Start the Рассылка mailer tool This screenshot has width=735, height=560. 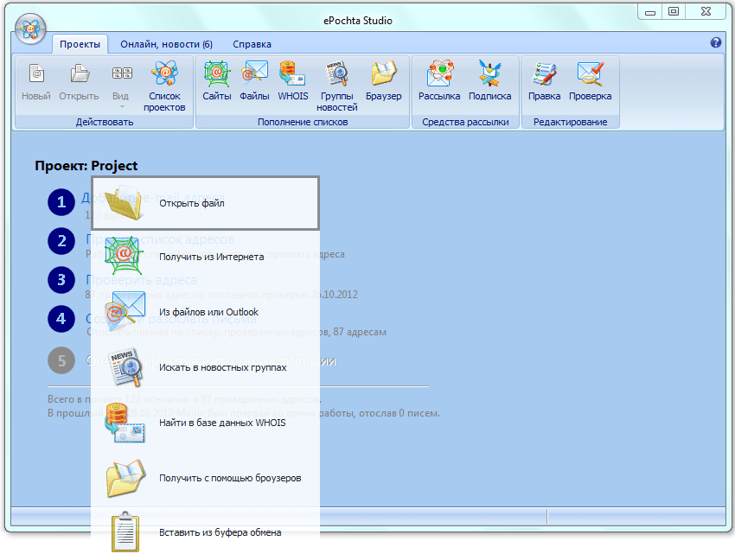click(439, 81)
